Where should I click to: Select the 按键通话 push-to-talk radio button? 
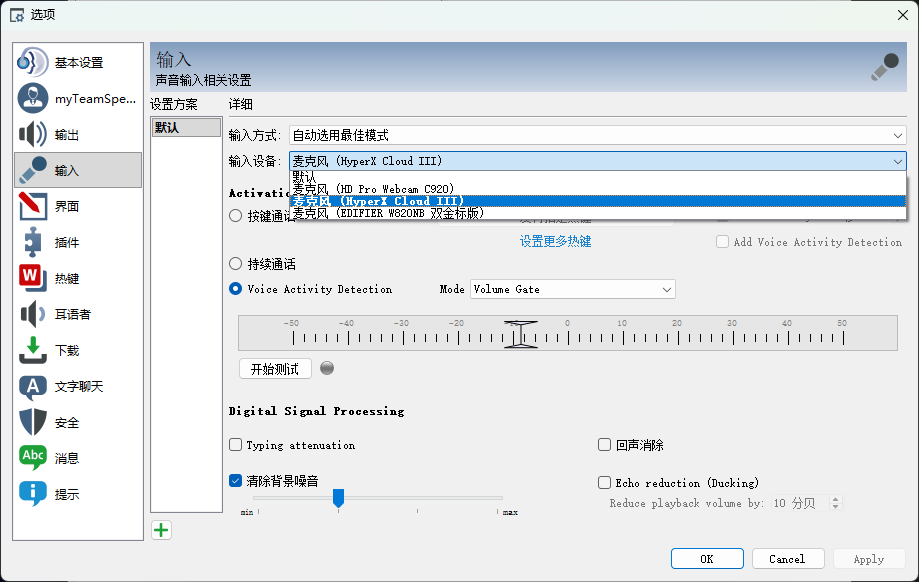236,216
